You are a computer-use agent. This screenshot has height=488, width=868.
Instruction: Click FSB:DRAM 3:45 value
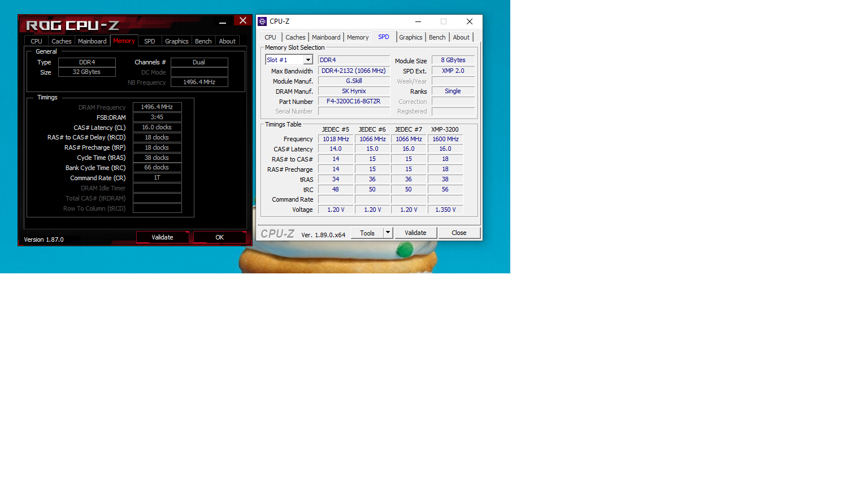pyautogui.click(x=157, y=117)
